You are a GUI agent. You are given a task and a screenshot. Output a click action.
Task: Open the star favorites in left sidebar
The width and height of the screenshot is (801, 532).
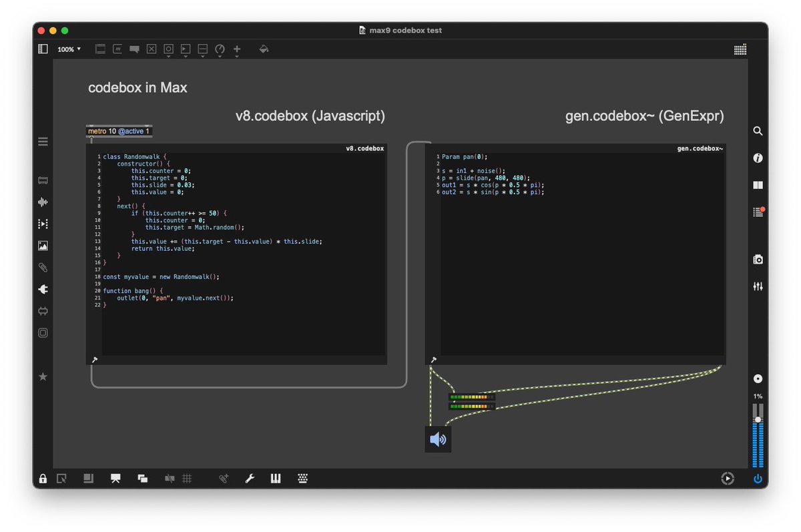43,376
